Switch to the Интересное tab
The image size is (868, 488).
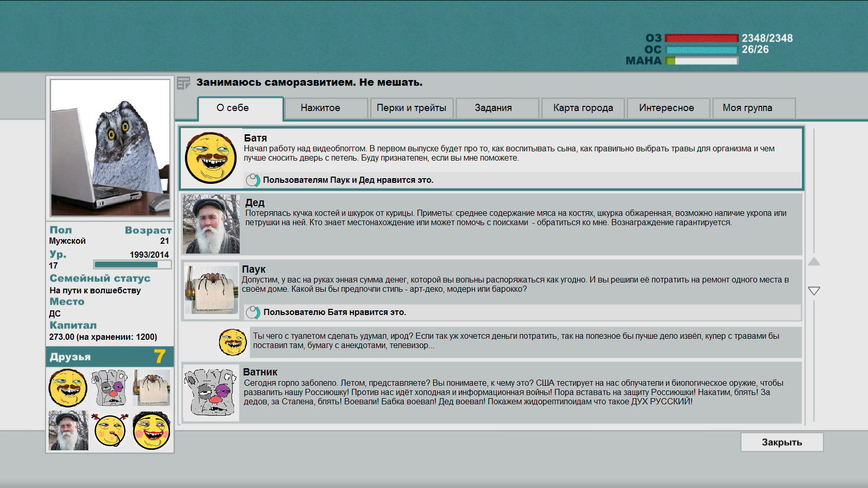click(669, 108)
